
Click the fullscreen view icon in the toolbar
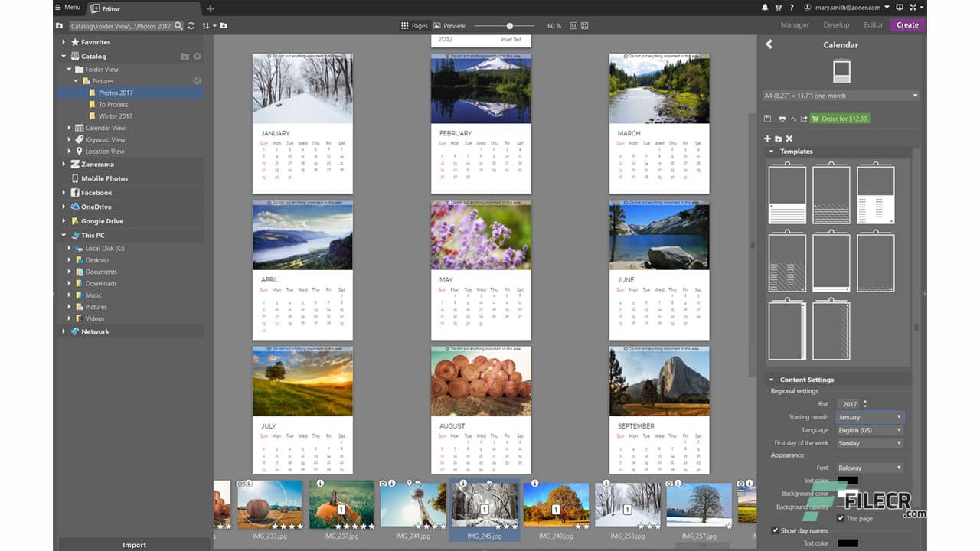point(585,25)
